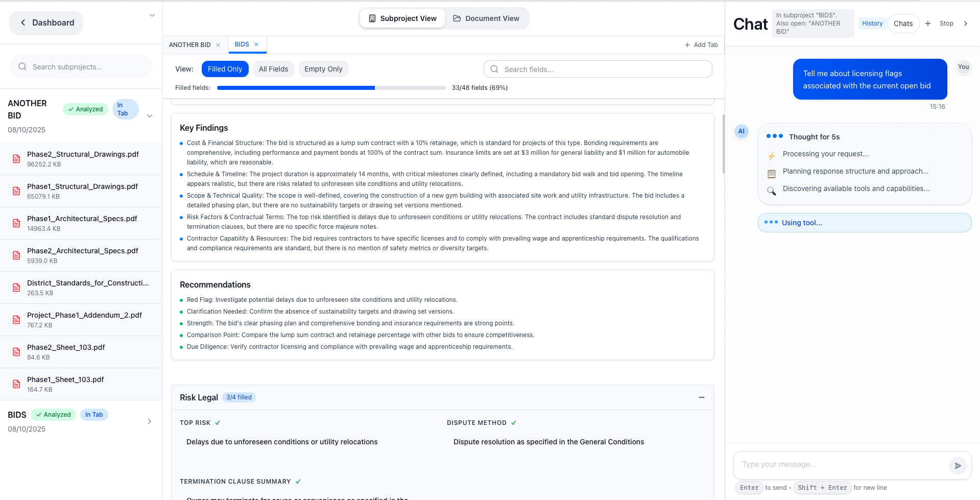Open the History tab in the Chat panel
Image resolution: width=980 pixels, height=500 pixels.
click(x=872, y=23)
